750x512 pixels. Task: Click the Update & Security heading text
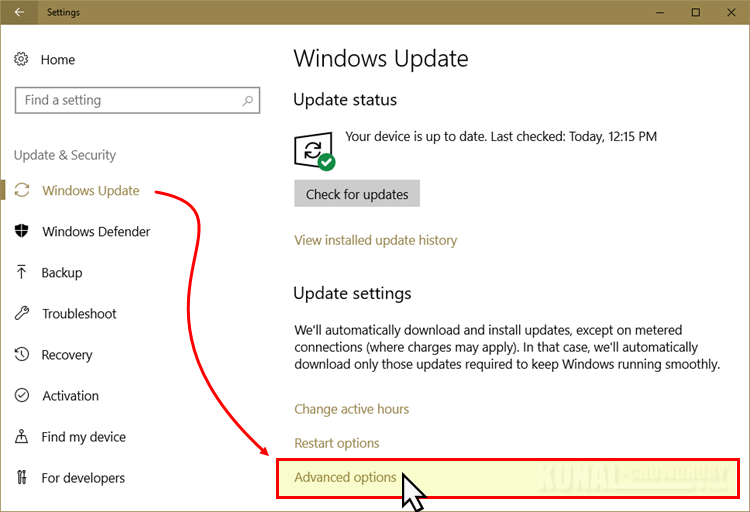(x=65, y=155)
